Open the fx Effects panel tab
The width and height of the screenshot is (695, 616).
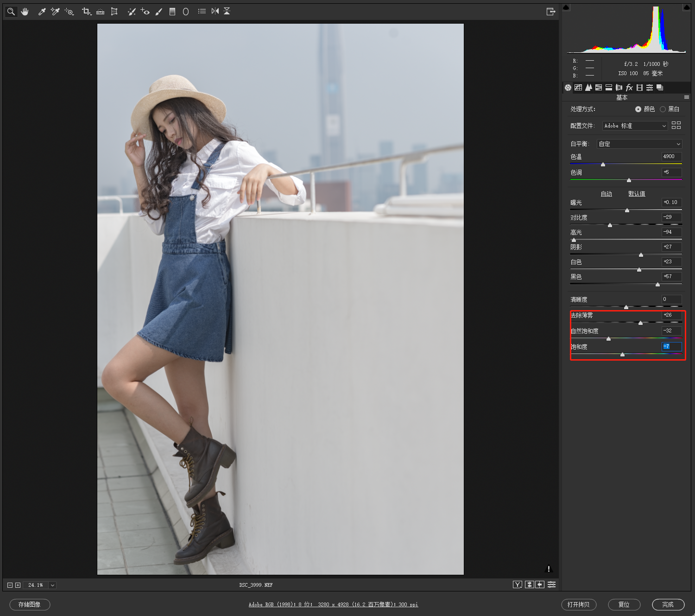coord(629,88)
